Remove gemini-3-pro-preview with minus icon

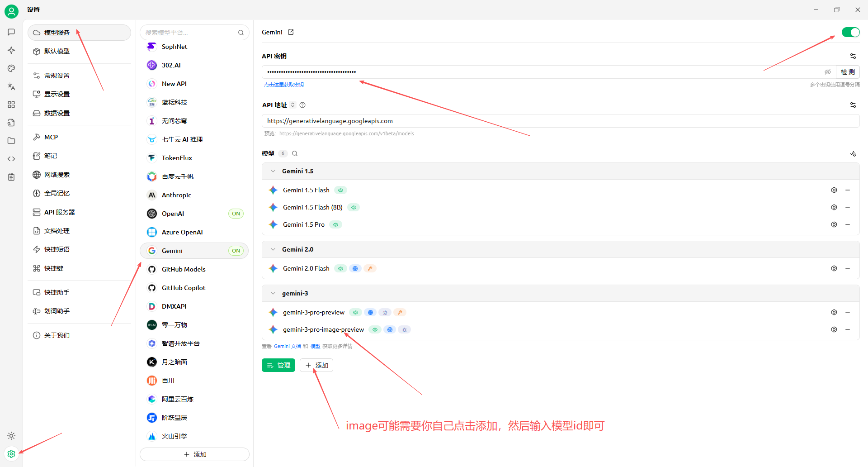(x=848, y=312)
